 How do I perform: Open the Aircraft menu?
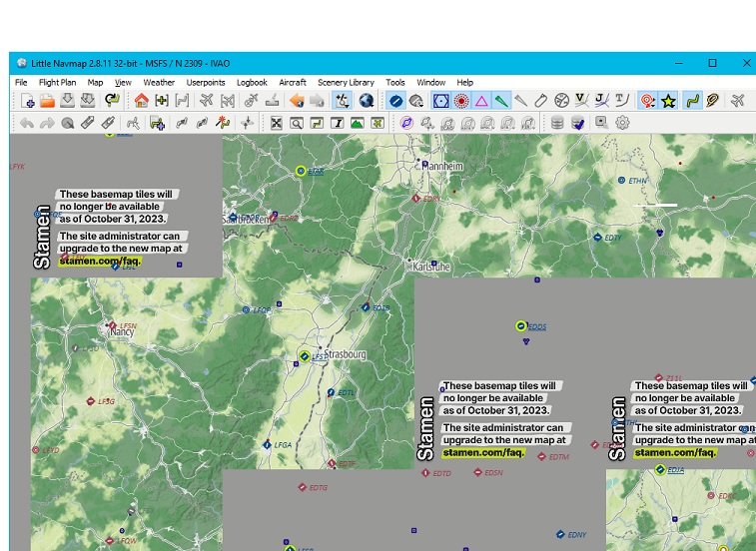pyautogui.click(x=293, y=83)
